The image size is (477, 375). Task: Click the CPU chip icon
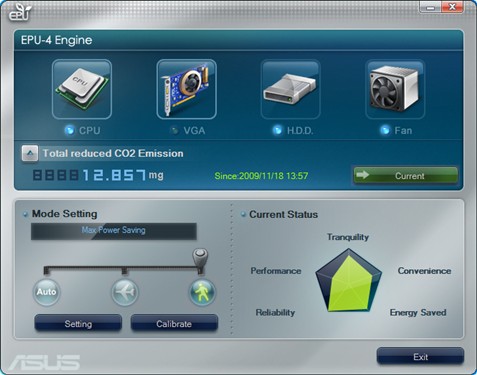[82, 89]
